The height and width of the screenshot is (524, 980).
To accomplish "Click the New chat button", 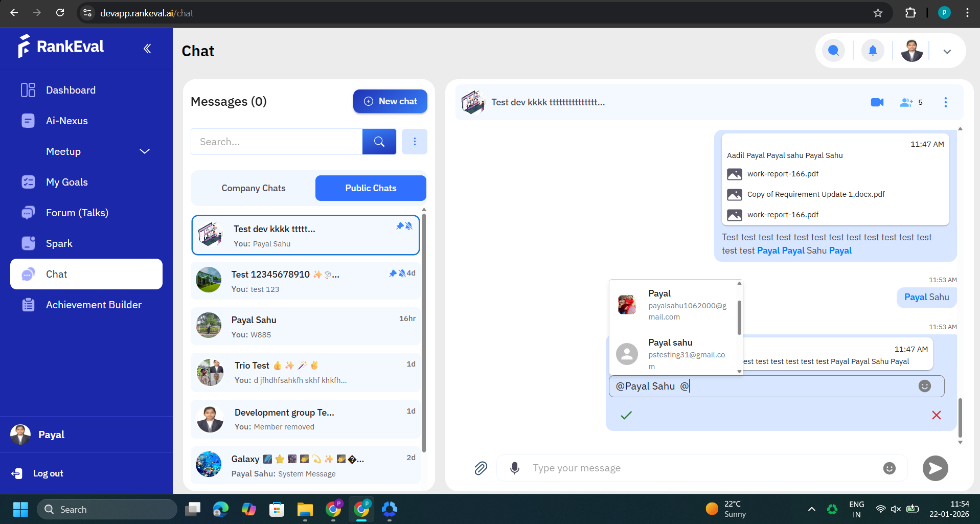I will click(390, 101).
